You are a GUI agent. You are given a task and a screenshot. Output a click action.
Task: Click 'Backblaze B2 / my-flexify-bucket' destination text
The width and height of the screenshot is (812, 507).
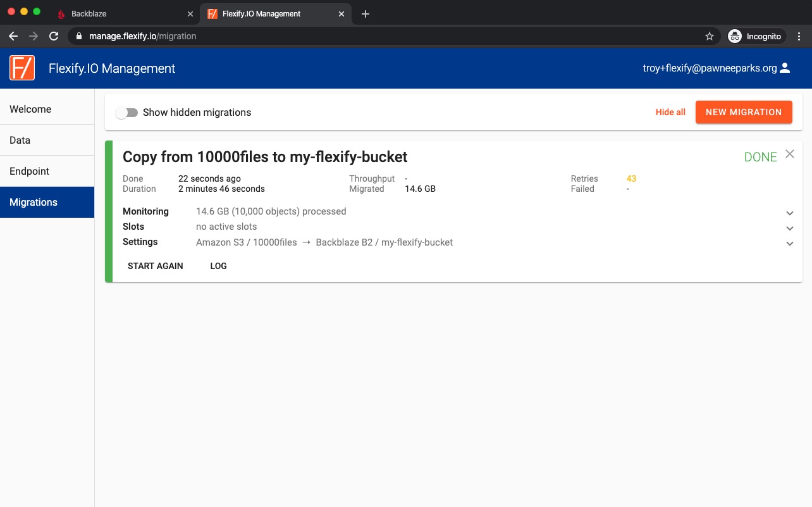384,242
